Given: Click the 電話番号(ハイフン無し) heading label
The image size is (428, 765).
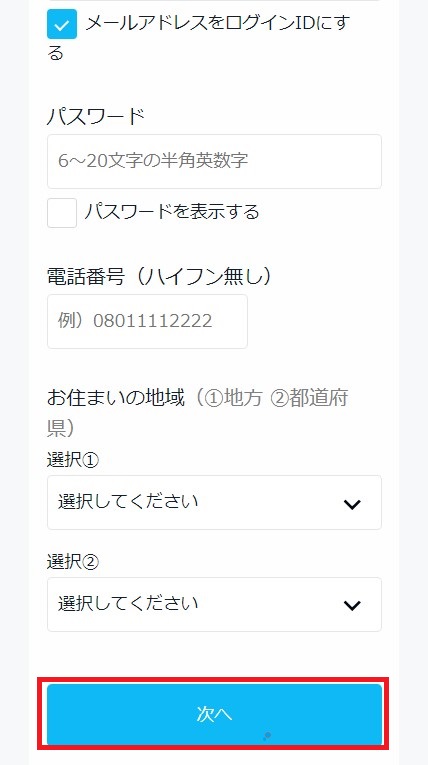Looking at the screenshot, I should pyautogui.click(x=159, y=277).
